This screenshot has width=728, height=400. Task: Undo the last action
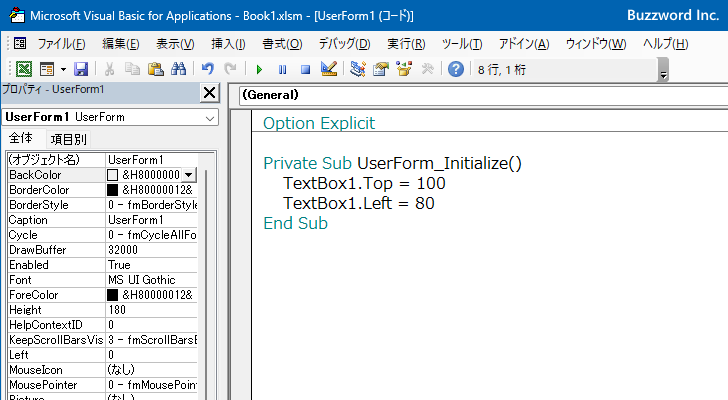point(208,69)
